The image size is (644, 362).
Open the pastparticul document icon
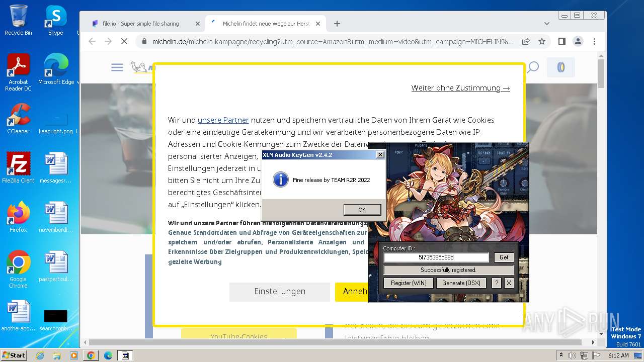[55, 266]
